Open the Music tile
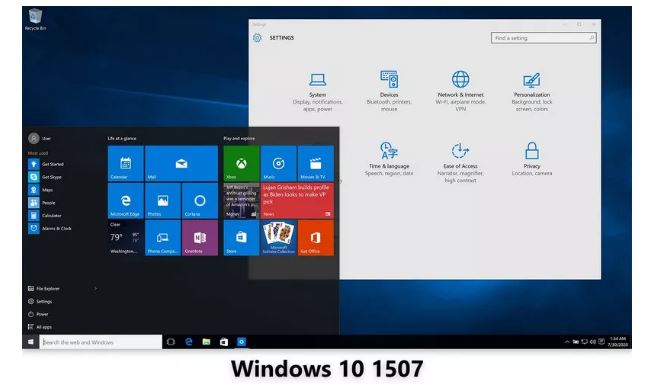The height and width of the screenshot is (385, 651). [x=278, y=163]
